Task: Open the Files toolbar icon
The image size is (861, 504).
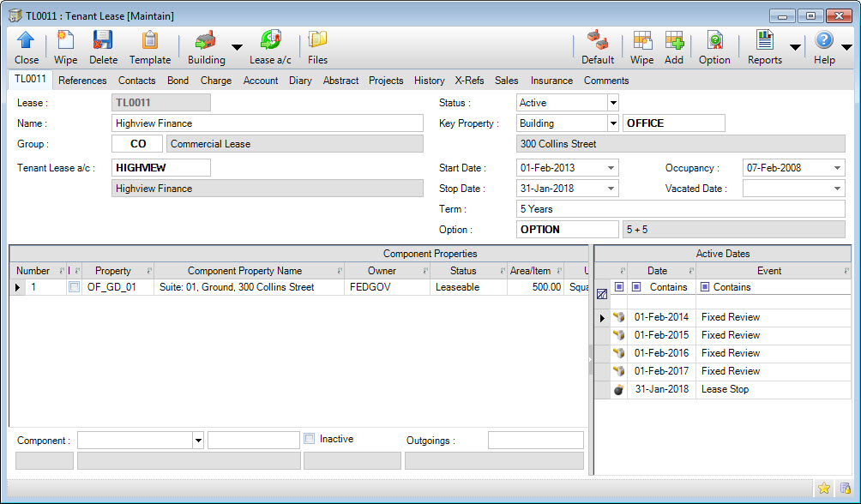Action: (x=317, y=40)
